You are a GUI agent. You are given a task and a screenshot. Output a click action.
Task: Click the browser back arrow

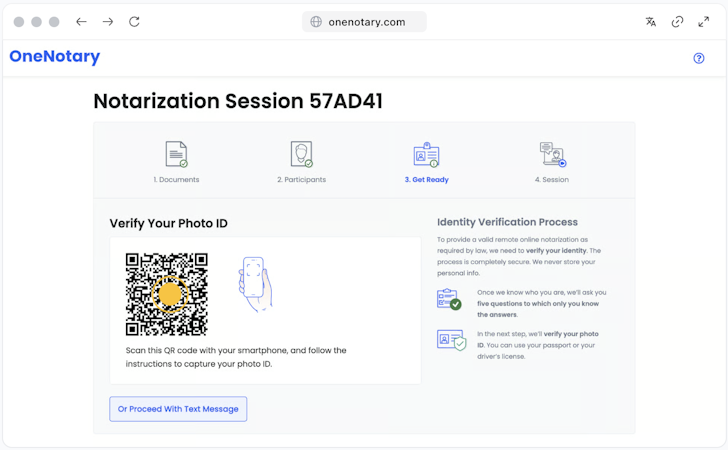pyautogui.click(x=81, y=22)
